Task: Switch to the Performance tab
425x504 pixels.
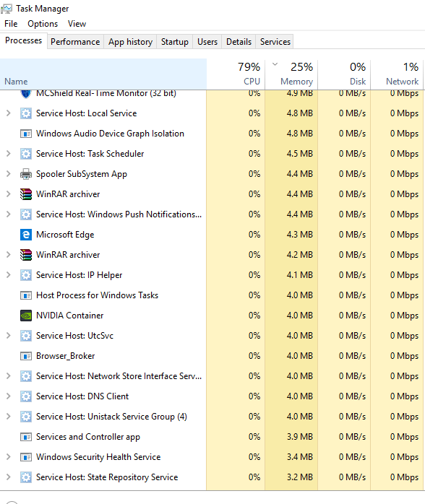Action: click(x=75, y=42)
